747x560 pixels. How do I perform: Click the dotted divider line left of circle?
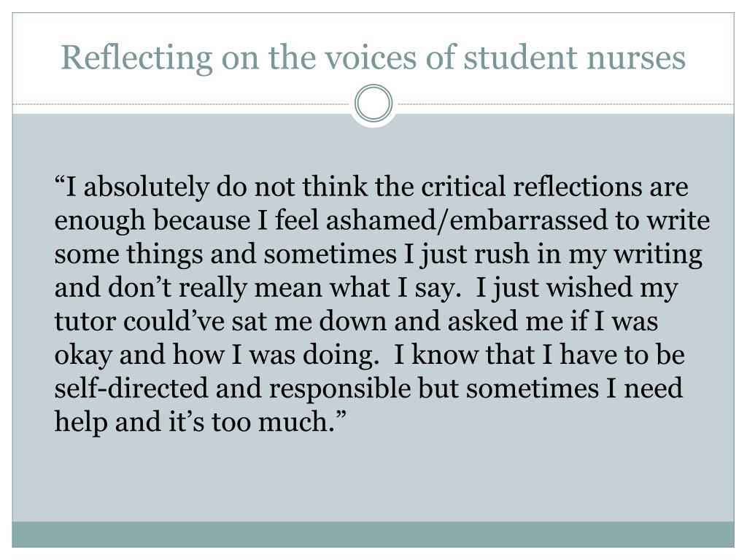point(183,104)
